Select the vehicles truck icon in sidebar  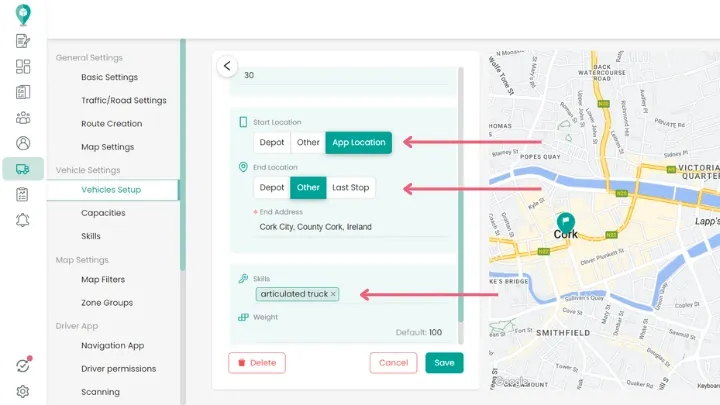point(23,169)
